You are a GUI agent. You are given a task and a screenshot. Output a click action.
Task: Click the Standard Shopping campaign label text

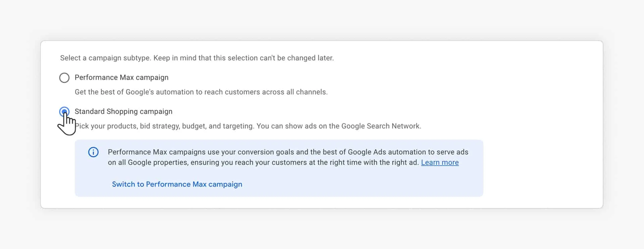click(123, 112)
